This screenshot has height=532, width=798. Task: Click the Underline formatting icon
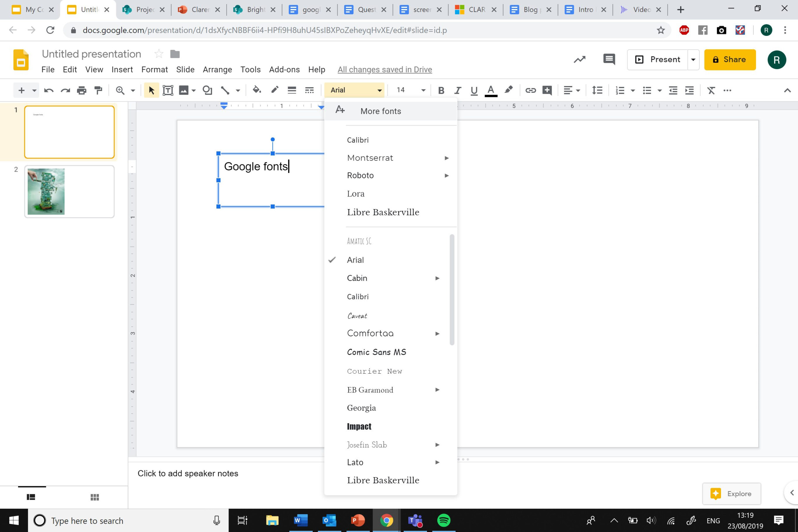(x=473, y=90)
